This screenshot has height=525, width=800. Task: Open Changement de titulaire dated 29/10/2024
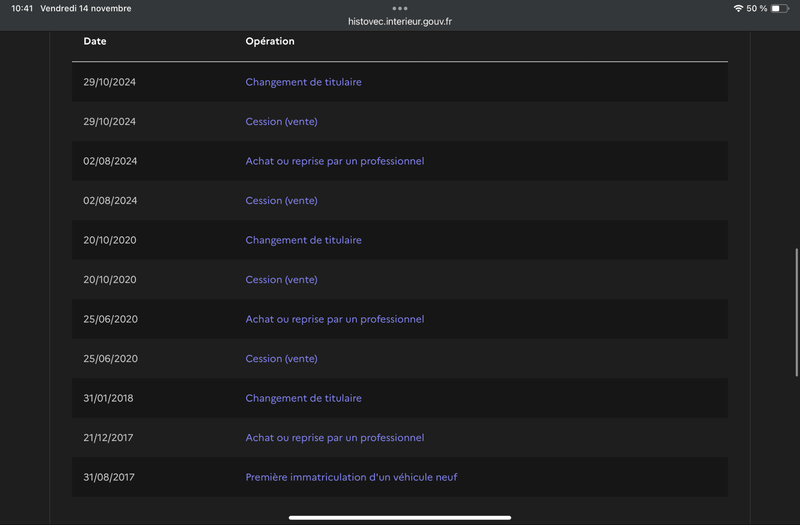coord(303,82)
